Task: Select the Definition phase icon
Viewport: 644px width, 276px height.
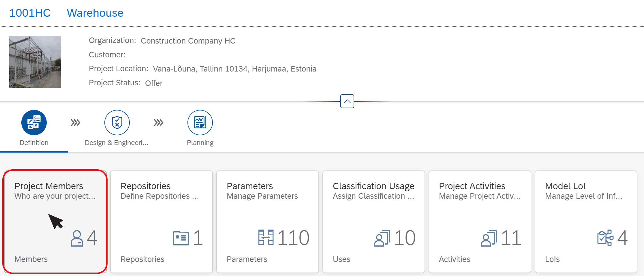Action: (34, 123)
